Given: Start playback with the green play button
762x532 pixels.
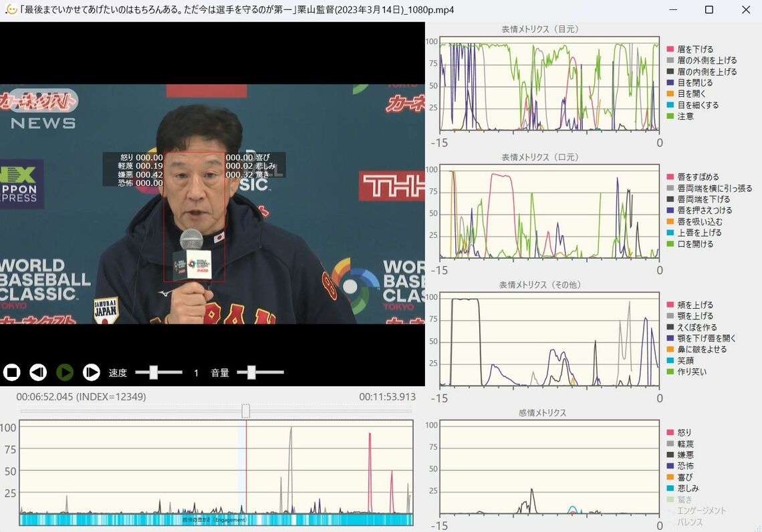Looking at the screenshot, I should coord(65,373).
